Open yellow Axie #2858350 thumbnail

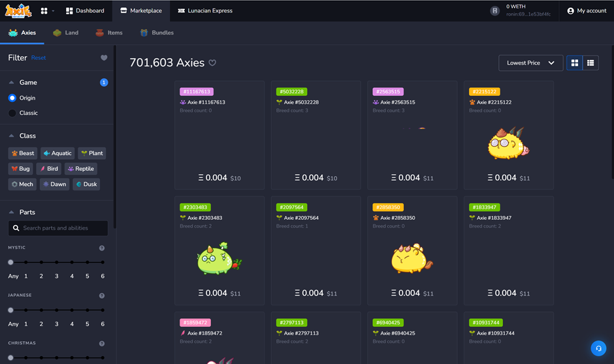412,258
